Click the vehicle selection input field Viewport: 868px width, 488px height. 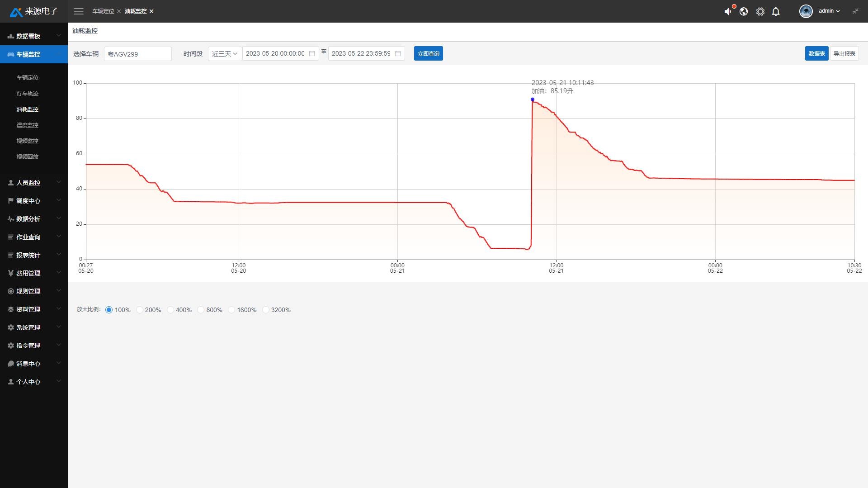tap(137, 54)
